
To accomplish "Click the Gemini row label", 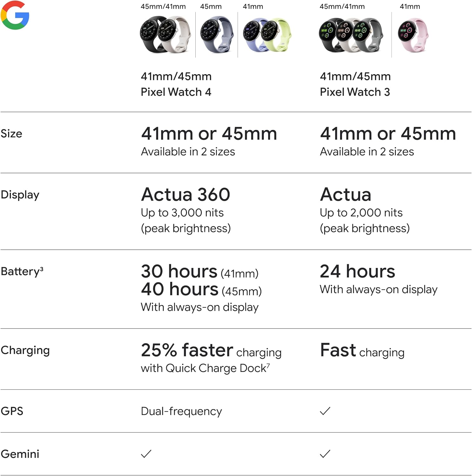I will tap(20, 454).
